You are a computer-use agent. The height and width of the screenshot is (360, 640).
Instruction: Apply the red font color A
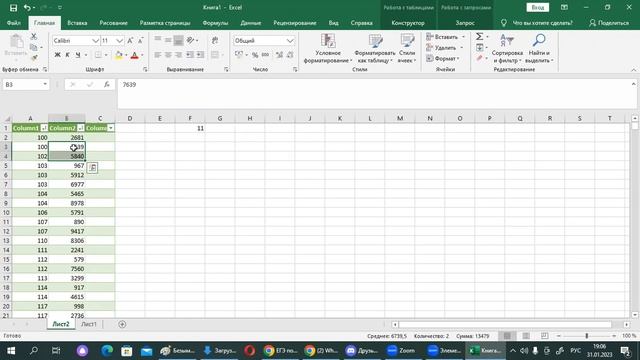[134, 55]
